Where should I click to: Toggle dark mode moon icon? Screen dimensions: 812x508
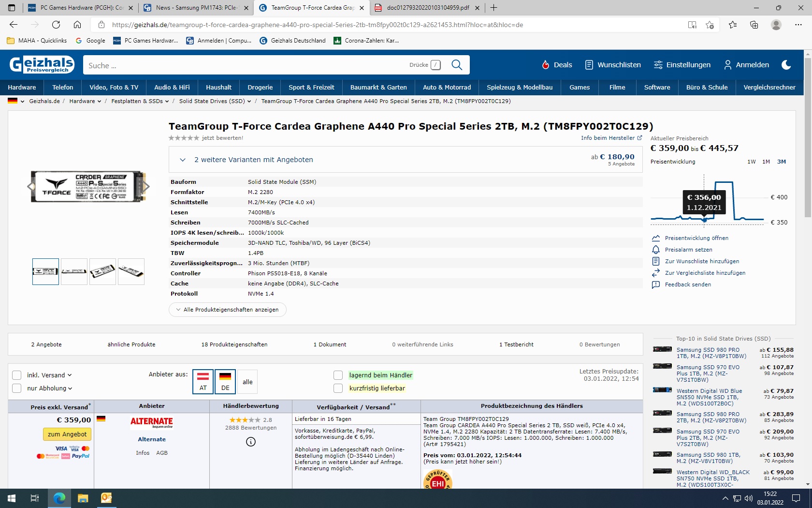click(x=786, y=65)
